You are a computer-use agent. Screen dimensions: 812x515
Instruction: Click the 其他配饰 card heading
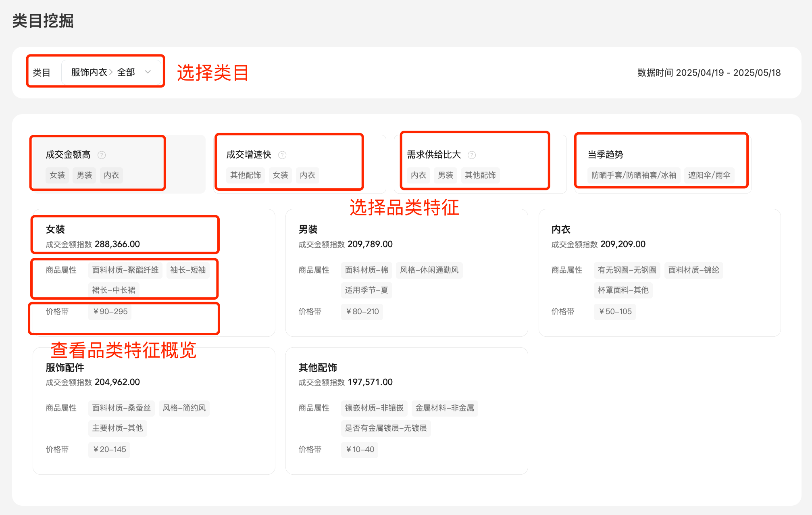point(318,367)
